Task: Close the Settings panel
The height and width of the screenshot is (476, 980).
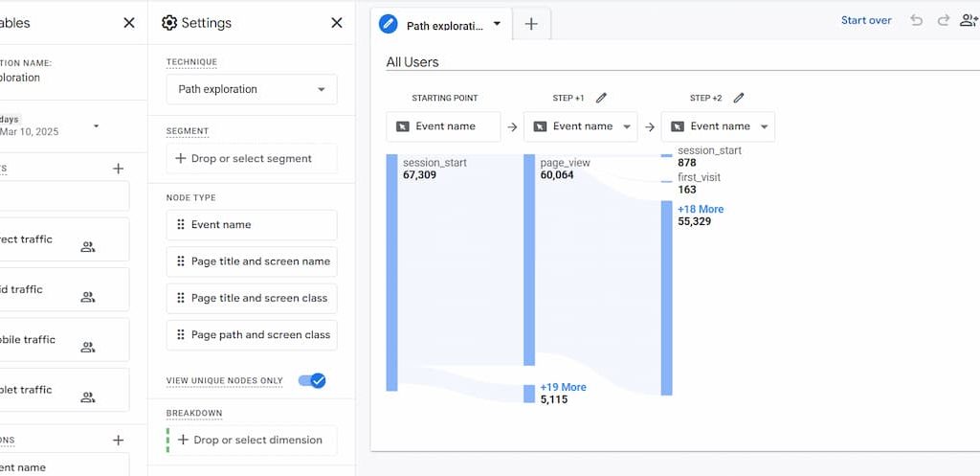Action: point(336,23)
